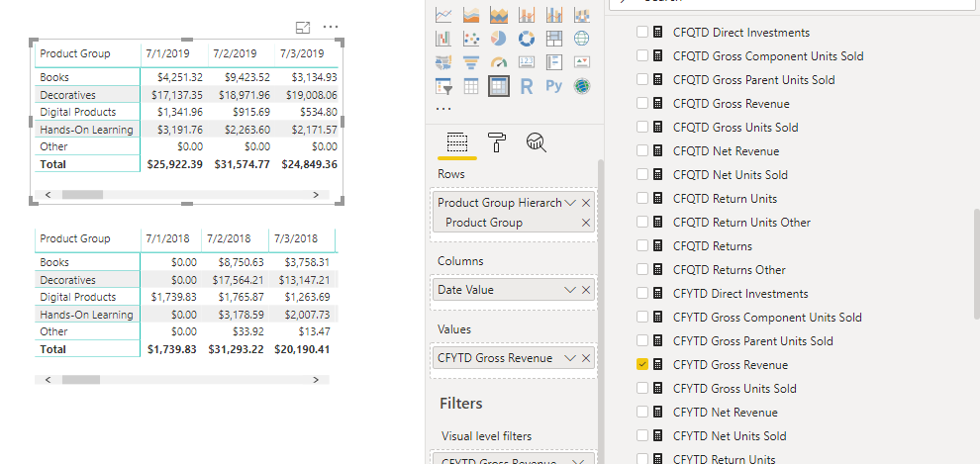Switch to the Format paint roller tab

(497, 143)
